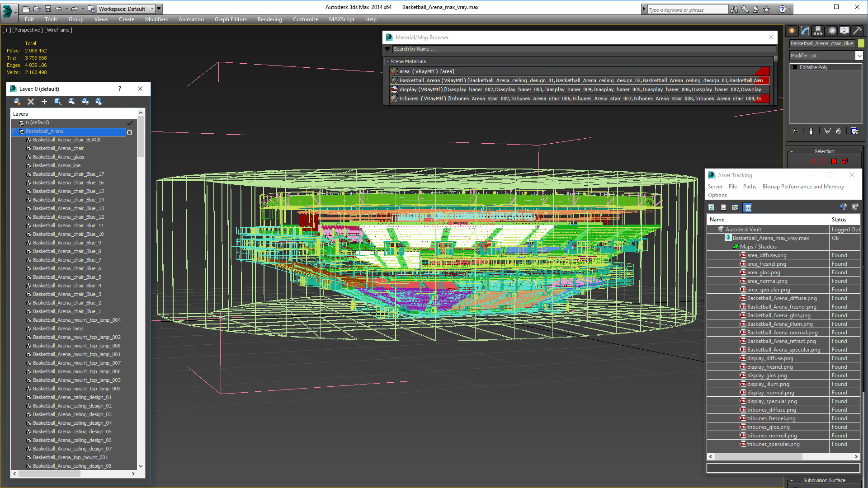Click the Hide/Unhide All Layers icon

pos(85,102)
